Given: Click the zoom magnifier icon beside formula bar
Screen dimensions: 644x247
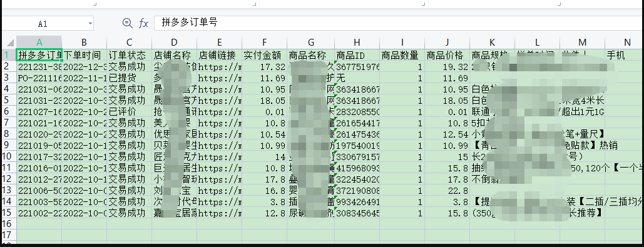Looking at the screenshot, I should pos(128,23).
